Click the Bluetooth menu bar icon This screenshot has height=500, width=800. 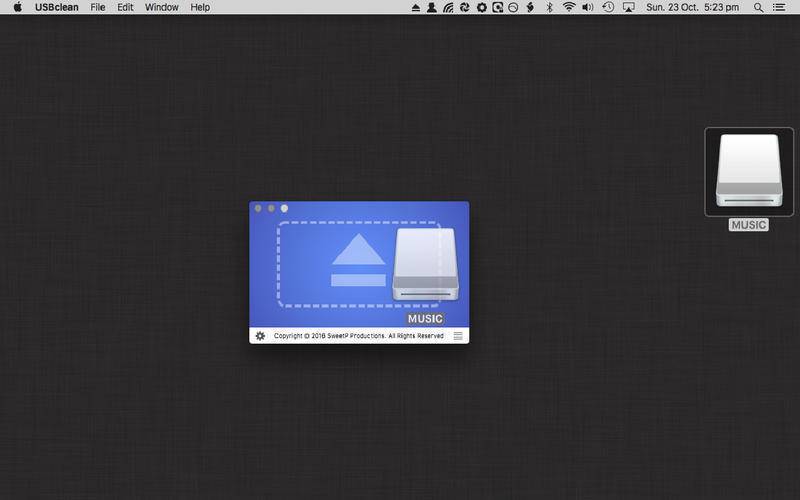(x=548, y=7)
